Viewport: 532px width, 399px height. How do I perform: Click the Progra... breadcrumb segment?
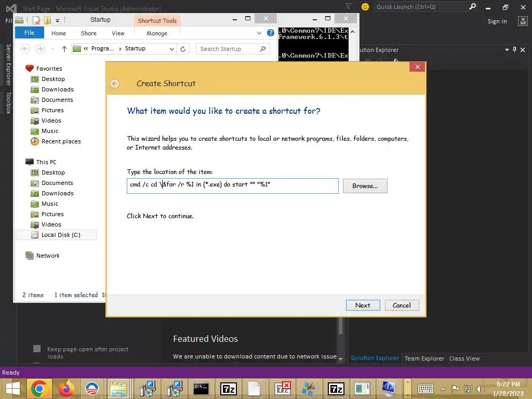click(x=102, y=48)
